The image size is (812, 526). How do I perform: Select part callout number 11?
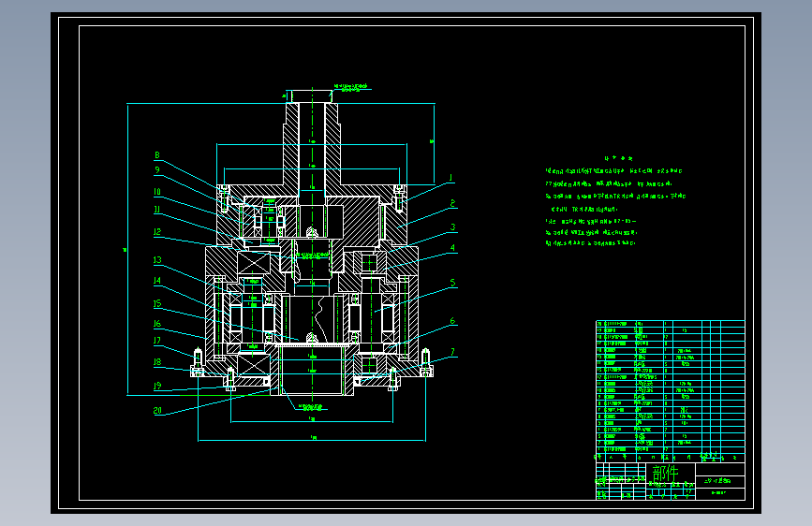pos(157,210)
